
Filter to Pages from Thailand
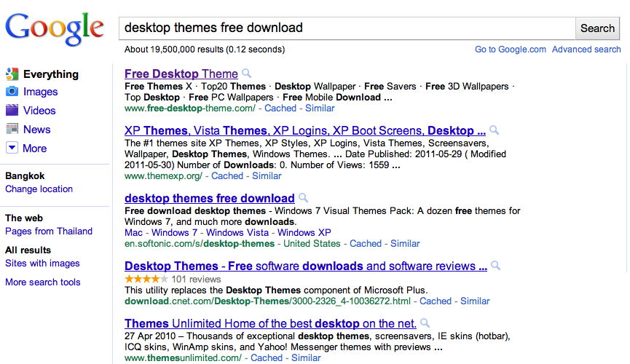[x=49, y=232]
